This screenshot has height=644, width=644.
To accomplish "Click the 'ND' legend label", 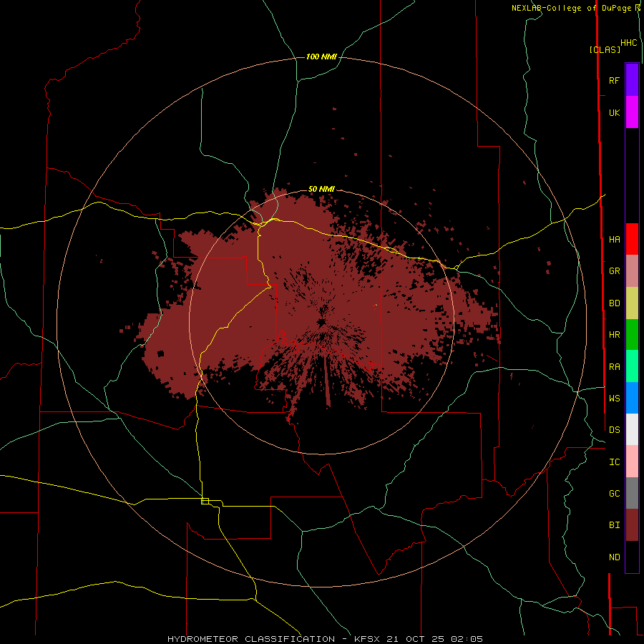I will click(x=614, y=557).
